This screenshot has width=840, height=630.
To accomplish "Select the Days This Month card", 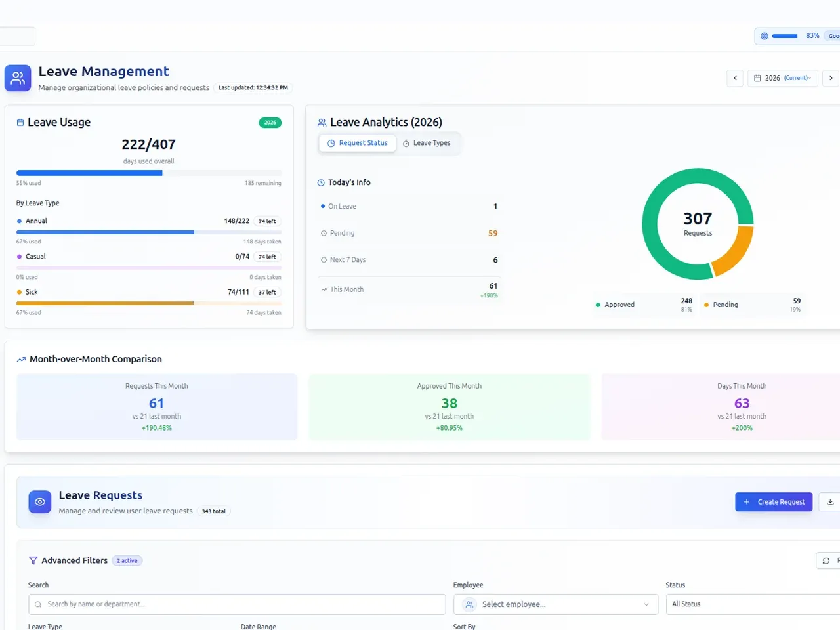I will [x=721, y=407].
